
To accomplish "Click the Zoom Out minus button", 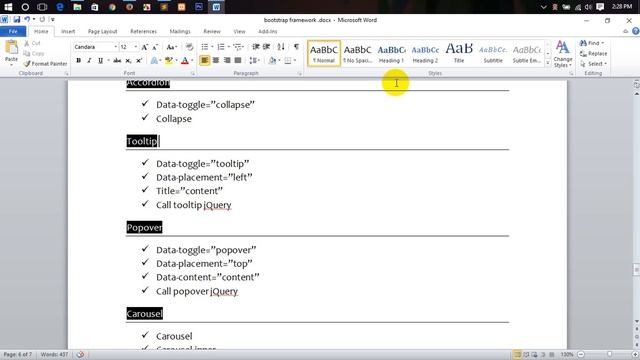I will point(581,354).
